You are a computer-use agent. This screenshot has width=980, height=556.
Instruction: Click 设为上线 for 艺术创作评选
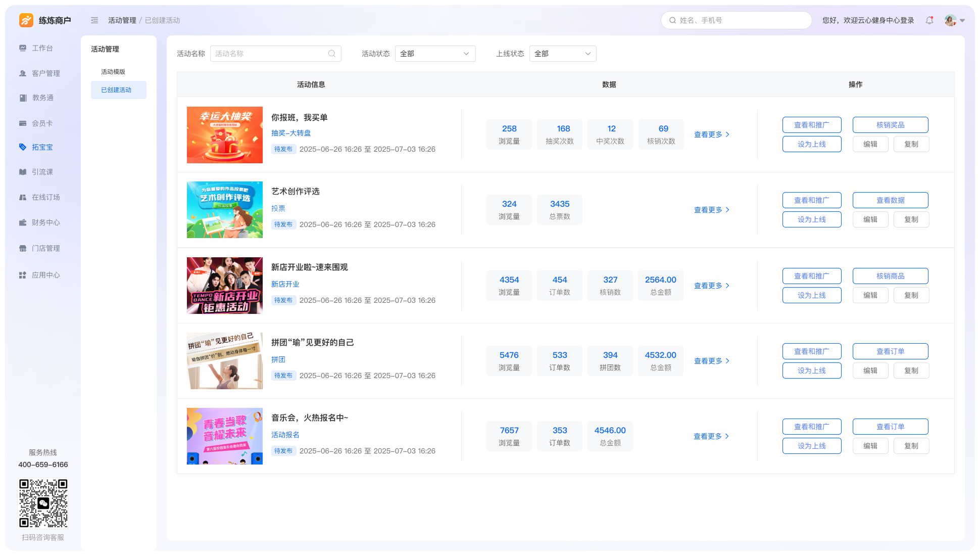[x=811, y=219]
